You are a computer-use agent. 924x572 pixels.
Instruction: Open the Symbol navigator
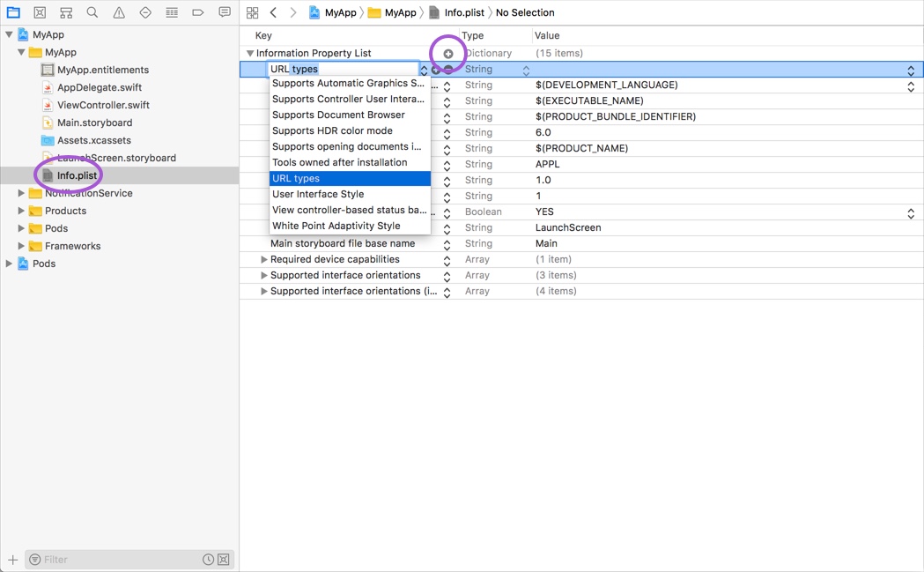66,11
